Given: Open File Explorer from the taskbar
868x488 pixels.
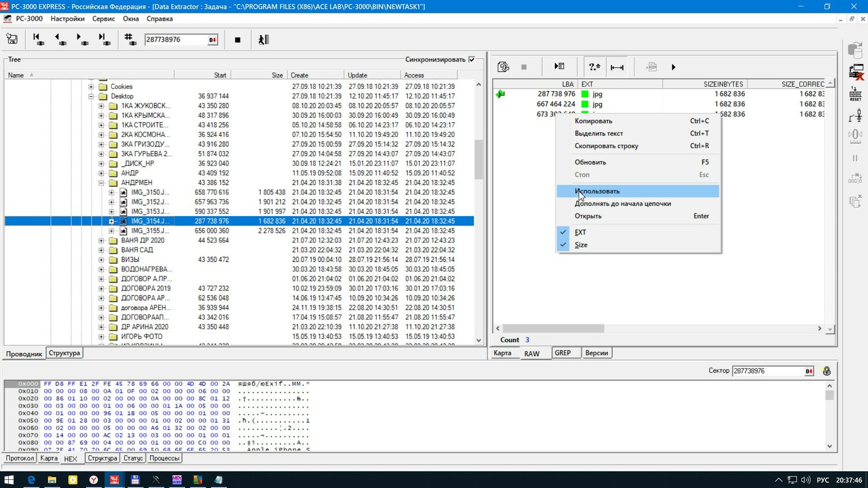Looking at the screenshot, I should point(52,479).
